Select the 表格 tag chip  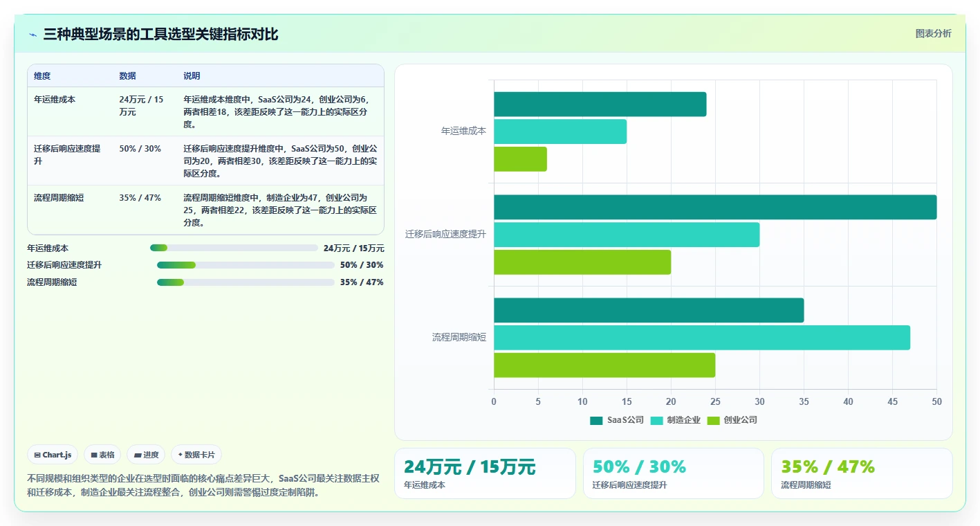(x=102, y=455)
